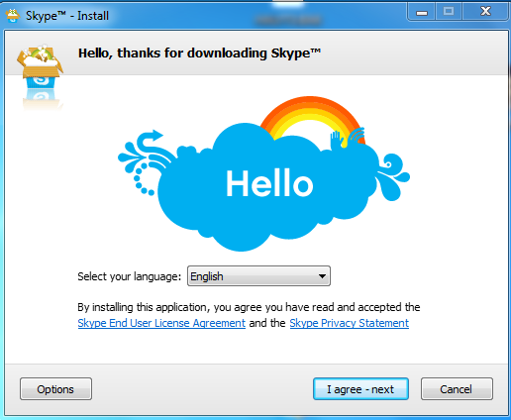
Task: Click the Options button
Action: click(55, 389)
